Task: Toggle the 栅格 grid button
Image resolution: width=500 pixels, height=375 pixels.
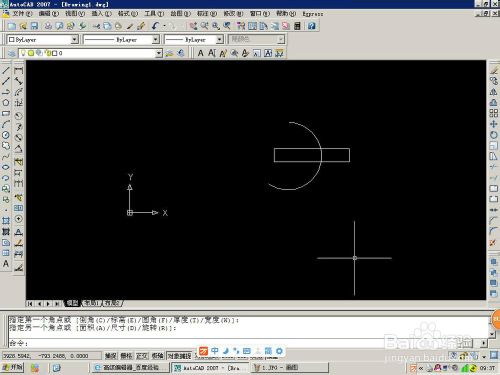Action: [126, 356]
